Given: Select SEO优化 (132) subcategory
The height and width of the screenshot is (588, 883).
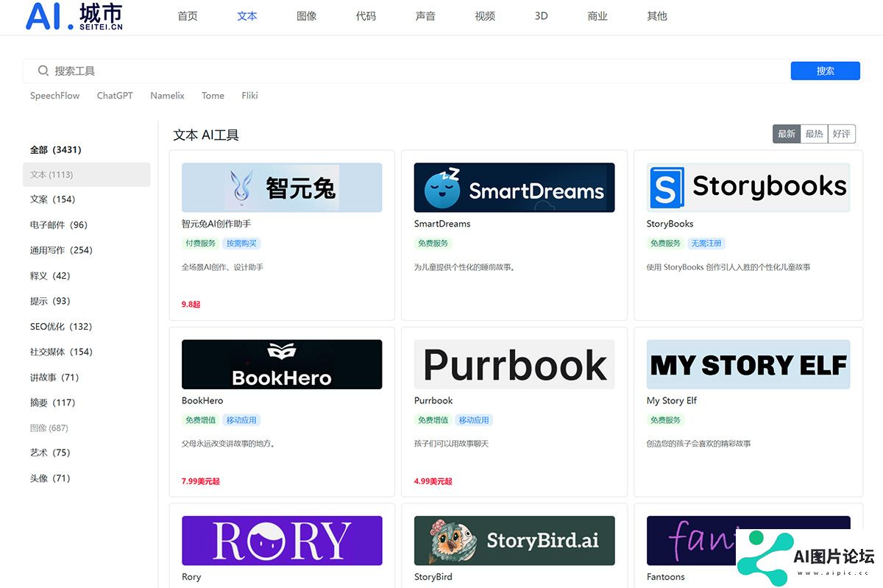Looking at the screenshot, I should click(61, 327).
